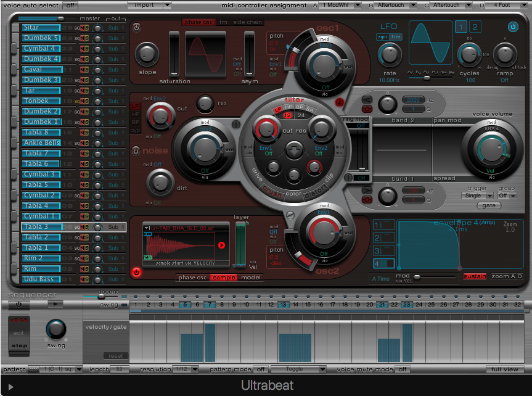Screen dimensions: 532x396
Task: Turn off oscillator 1 power button
Action: click(136, 27)
